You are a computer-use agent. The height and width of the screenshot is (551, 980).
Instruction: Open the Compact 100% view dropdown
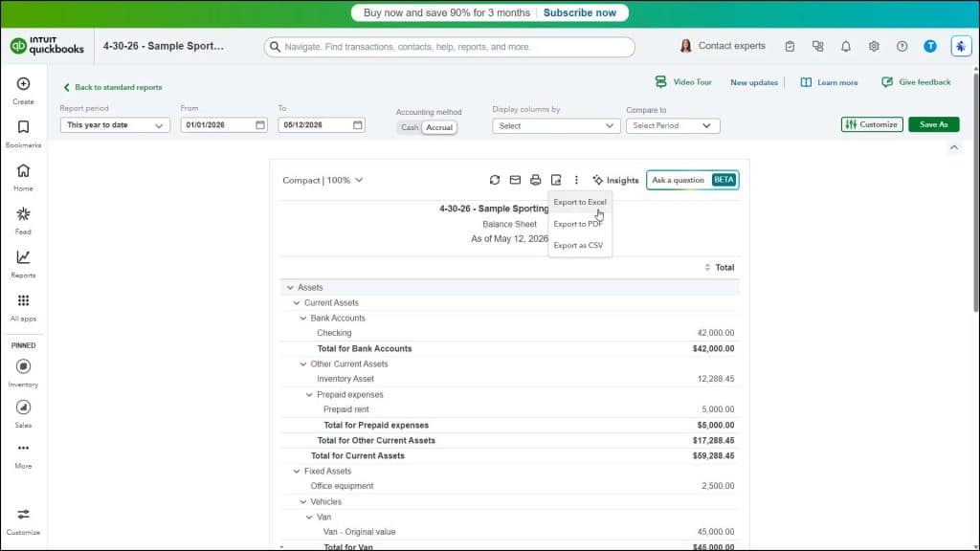pyautogui.click(x=323, y=180)
